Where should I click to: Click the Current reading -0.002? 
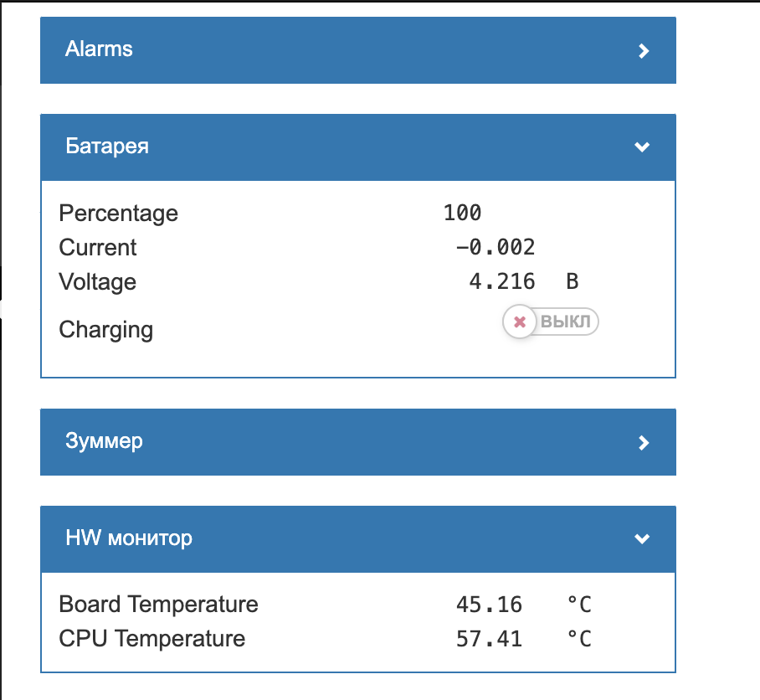pyautogui.click(x=495, y=248)
